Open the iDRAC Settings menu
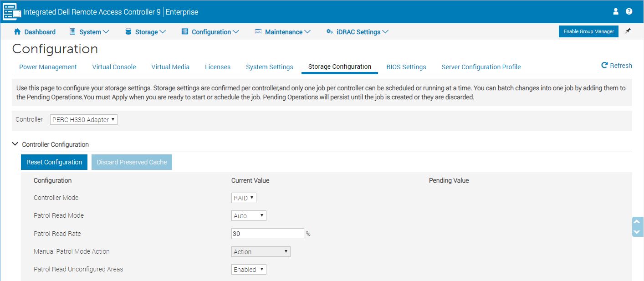 pyautogui.click(x=358, y=32)
